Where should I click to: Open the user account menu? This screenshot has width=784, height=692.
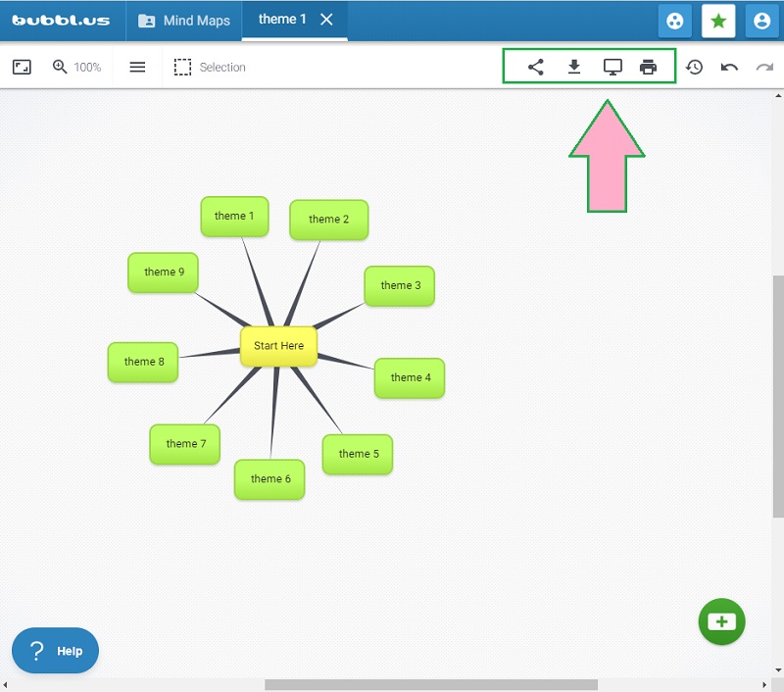pos(761,21)
